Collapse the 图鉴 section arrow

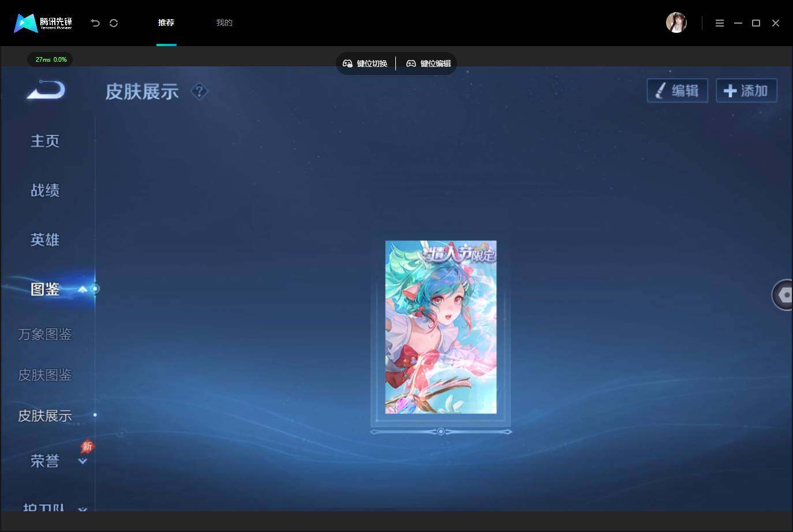[x=83, y=289]
